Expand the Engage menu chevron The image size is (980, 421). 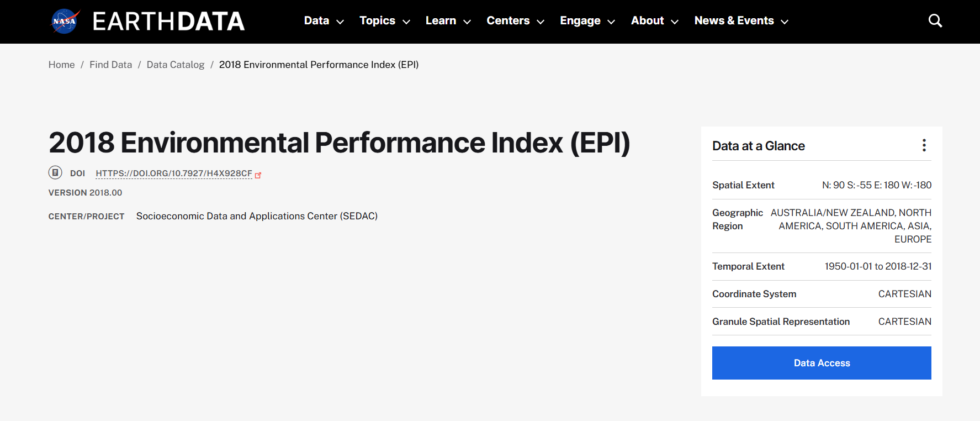[611, 22]
